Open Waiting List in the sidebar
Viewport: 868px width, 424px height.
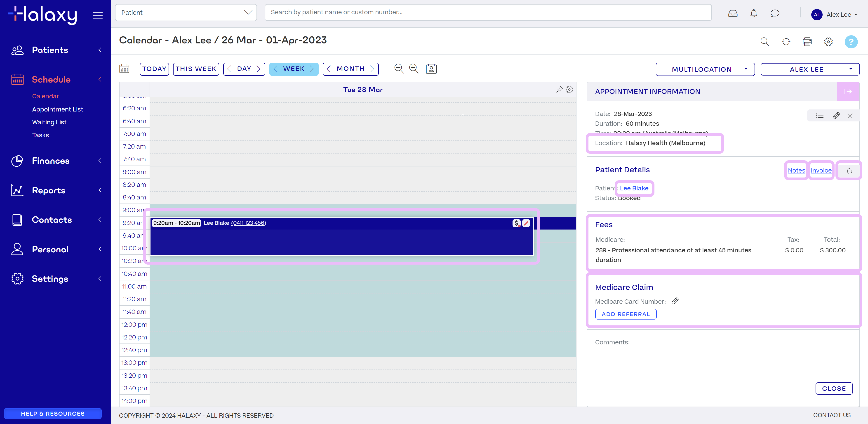(x=49, y=122)
